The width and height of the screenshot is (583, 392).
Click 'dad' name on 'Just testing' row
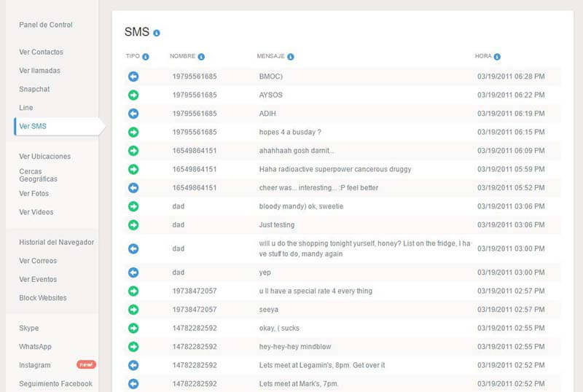[179, 225]
